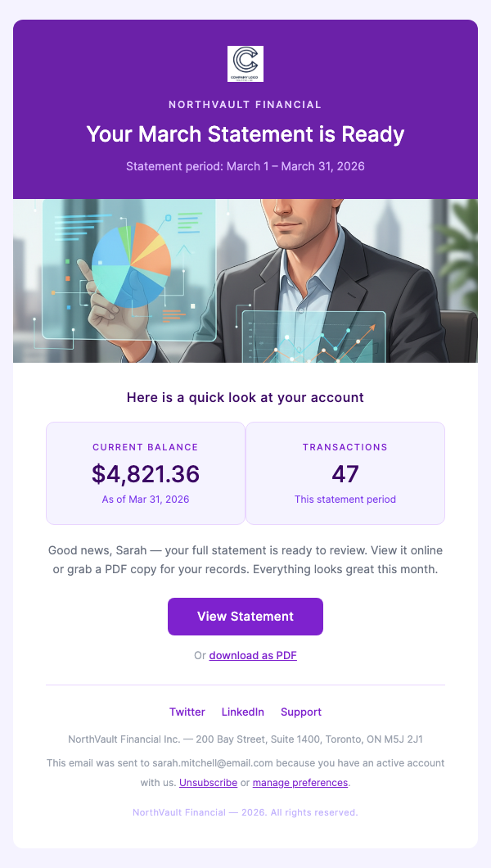Image resolution: width=491 pixels, height=868 pixels.
Task: Click the Support link in the footer
Action: [x=300, y=712]
